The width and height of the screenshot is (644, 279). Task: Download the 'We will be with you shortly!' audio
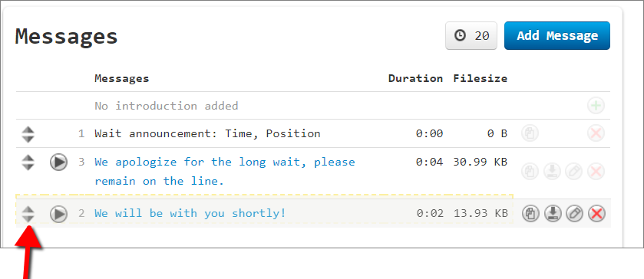[553, 213]
